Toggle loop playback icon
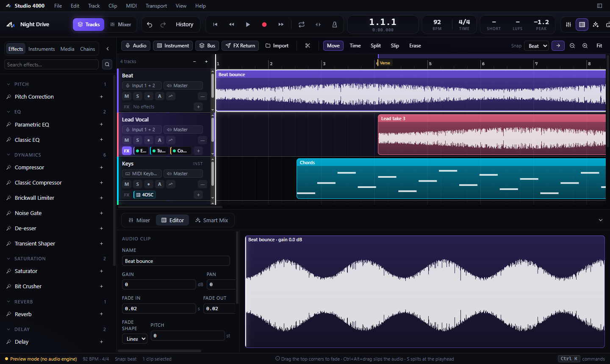Viewport: 610px width, 364px height. pos(302,25)
